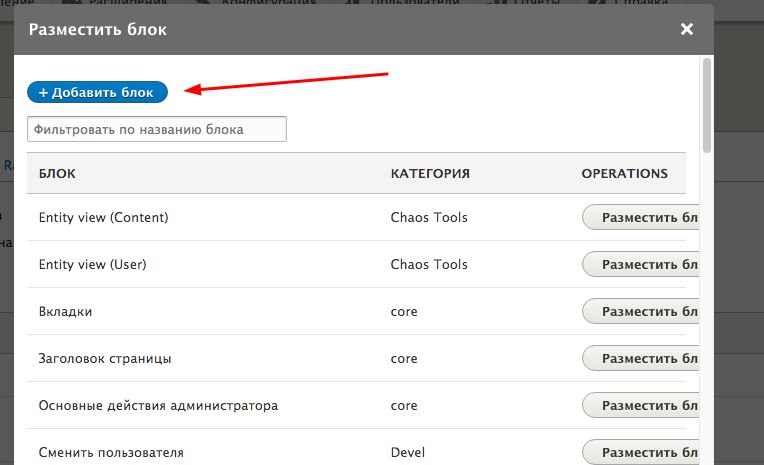764x465 pixels.
Task: Click the КАТЕГОРИЯ column header
Action: [430, 174]
